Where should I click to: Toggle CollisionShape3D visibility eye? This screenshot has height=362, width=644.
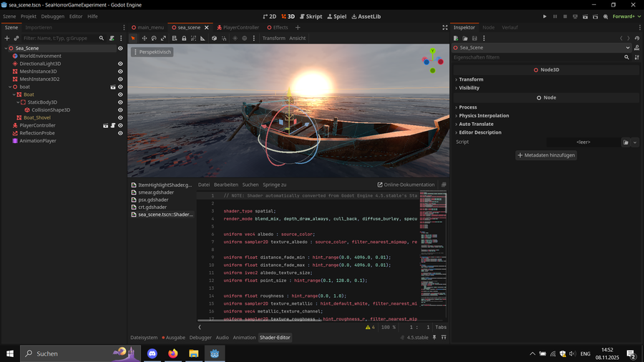tap(120, 110)
